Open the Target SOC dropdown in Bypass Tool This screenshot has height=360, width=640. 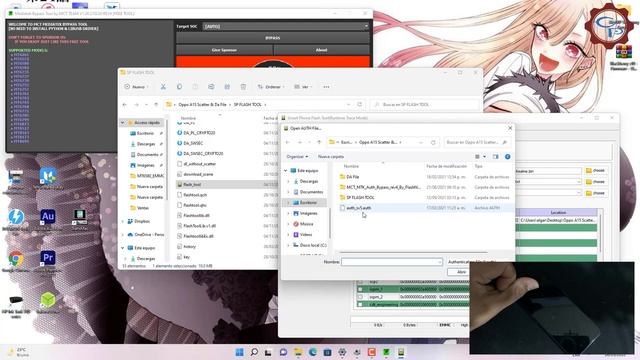tap(286, 26)
